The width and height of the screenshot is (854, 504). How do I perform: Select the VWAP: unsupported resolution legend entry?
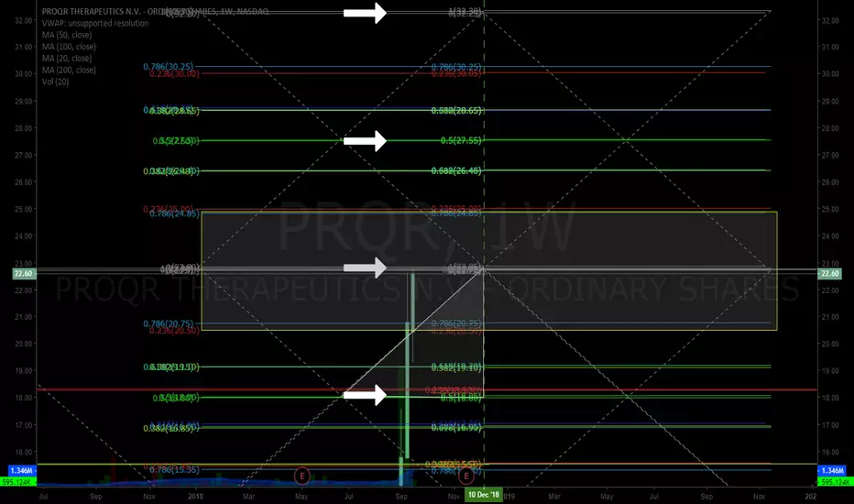(x=95, y=24)
